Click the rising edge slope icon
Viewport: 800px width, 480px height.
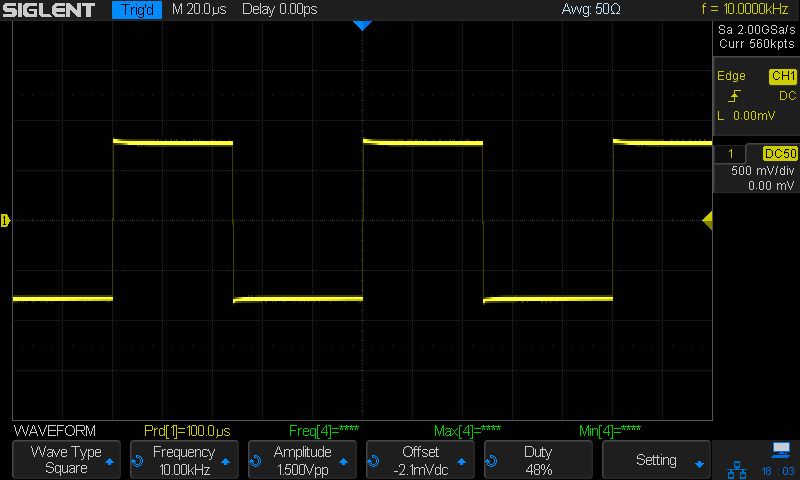click(735, 95)
